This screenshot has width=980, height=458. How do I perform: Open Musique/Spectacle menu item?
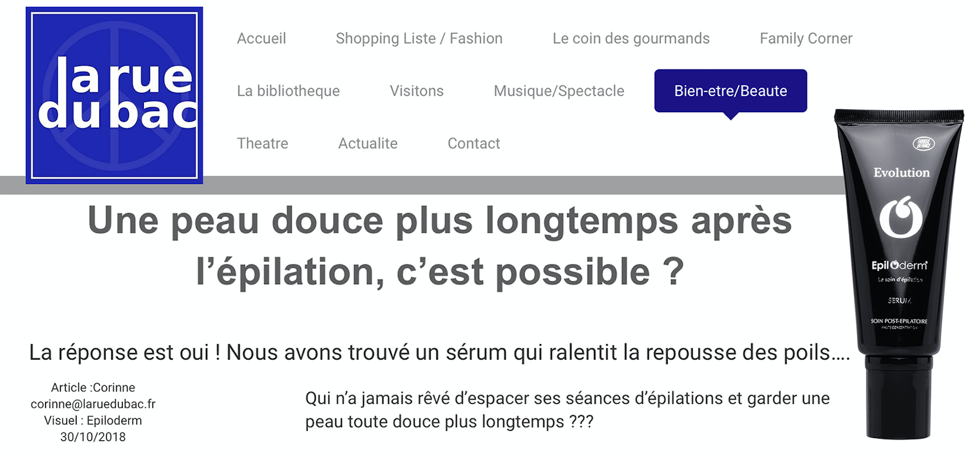[x=559, y=91]
